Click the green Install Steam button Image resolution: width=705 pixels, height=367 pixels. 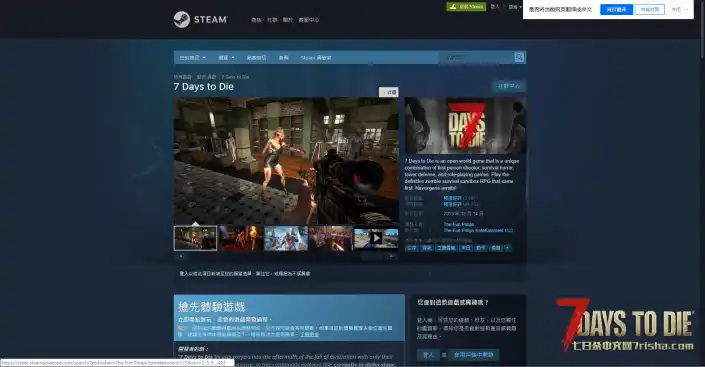[466, 6]
